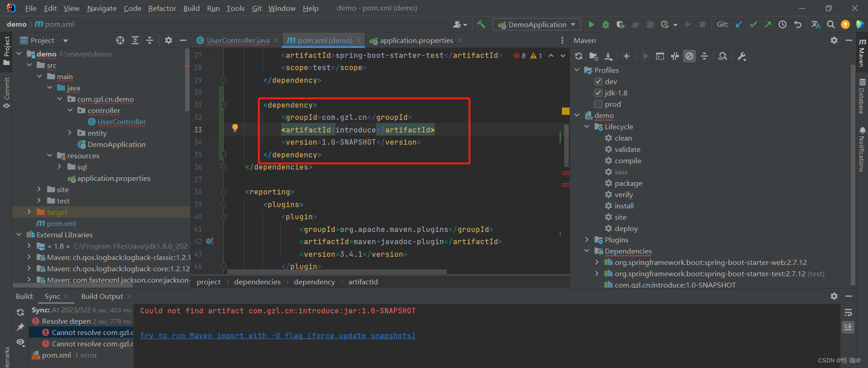Select the Resolve dependencies error node
The height and width of the screenshot is (368, 868).
(x=81, y=321)
